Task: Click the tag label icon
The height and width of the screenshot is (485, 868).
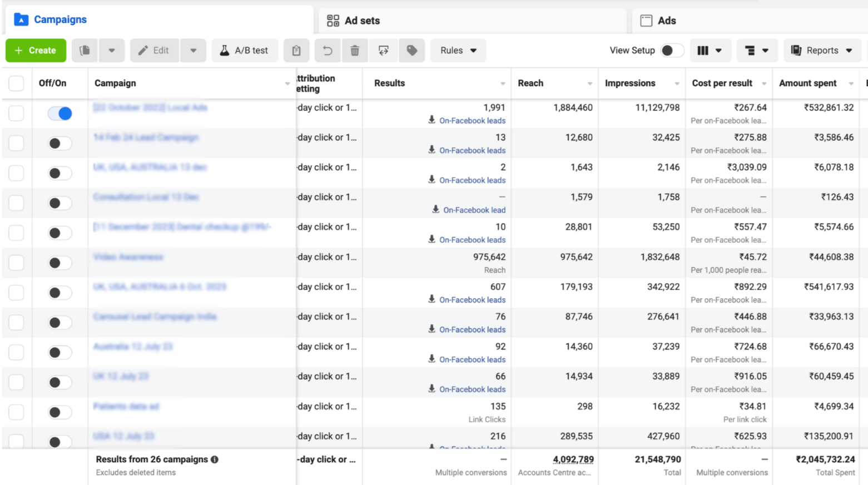Action: pos(412,51)
